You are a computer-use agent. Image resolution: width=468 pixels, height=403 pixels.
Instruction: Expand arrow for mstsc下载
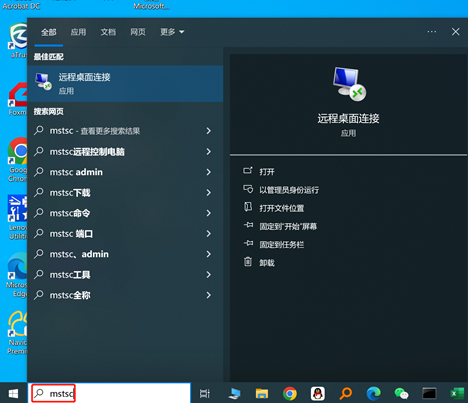tap(209, 192)
